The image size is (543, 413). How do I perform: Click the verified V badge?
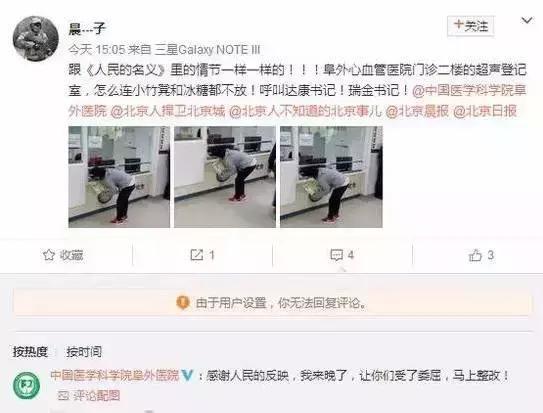coord(187,375)
